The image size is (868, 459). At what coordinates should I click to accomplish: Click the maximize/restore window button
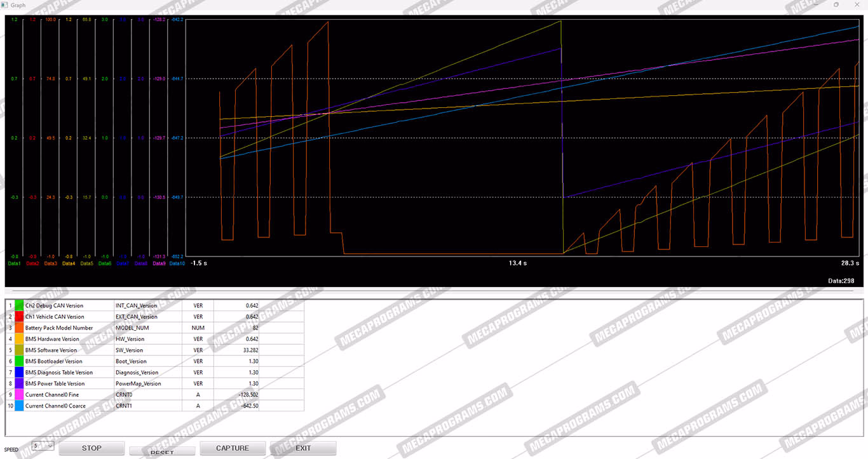[x=836, y=5]
